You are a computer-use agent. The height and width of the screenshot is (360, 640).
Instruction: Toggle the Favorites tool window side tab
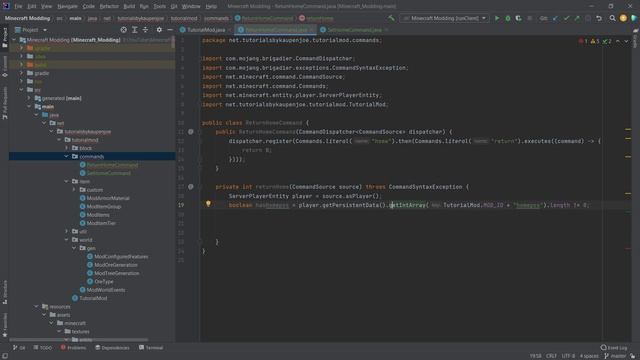tap(4, 325)
